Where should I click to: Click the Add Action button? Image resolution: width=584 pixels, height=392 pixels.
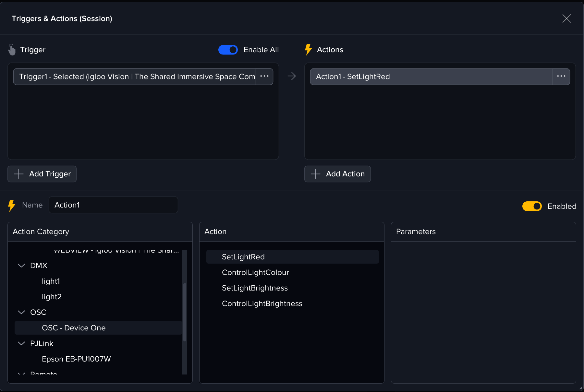pyautogui.click(x=337, y=174)
